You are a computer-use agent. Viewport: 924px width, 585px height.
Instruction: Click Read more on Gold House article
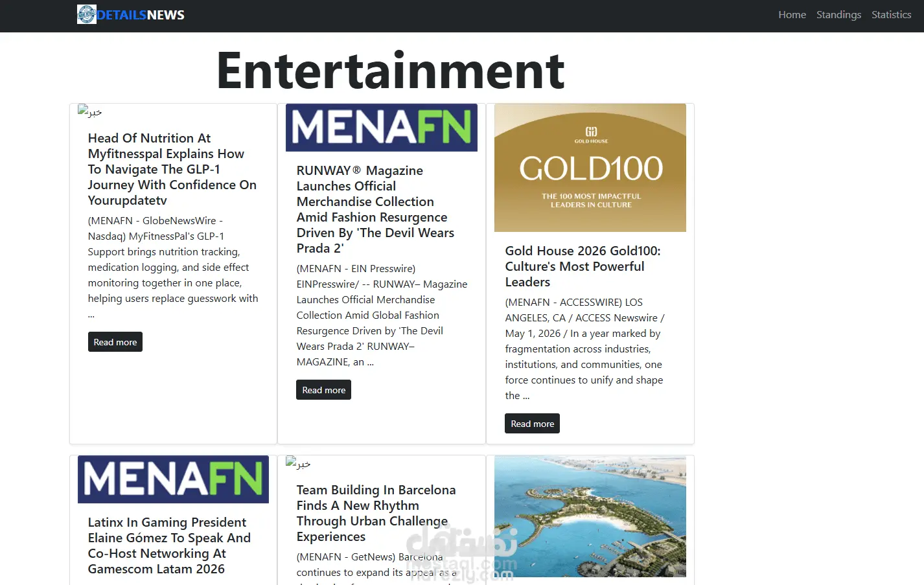tap(533, 424)
